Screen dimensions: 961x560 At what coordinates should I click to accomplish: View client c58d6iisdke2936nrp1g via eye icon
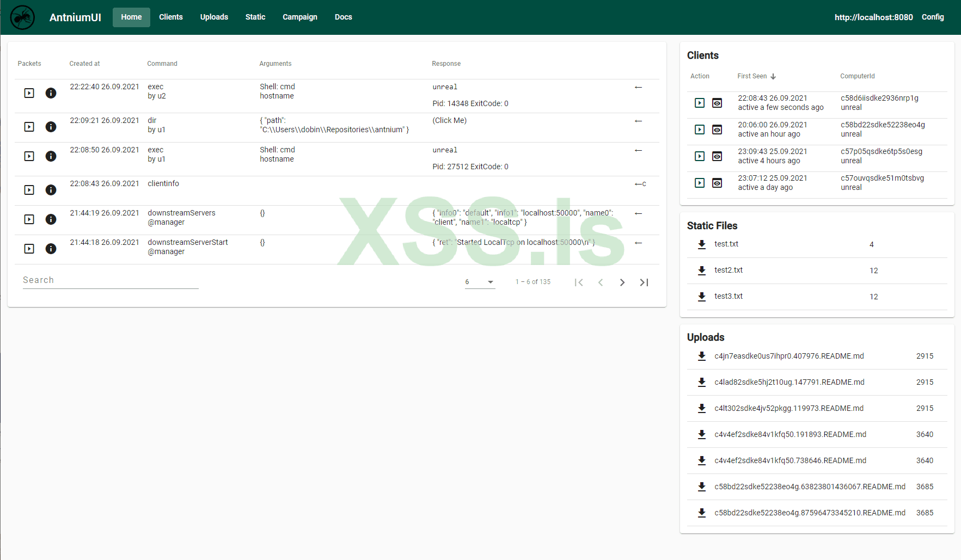tap(717, 103)
